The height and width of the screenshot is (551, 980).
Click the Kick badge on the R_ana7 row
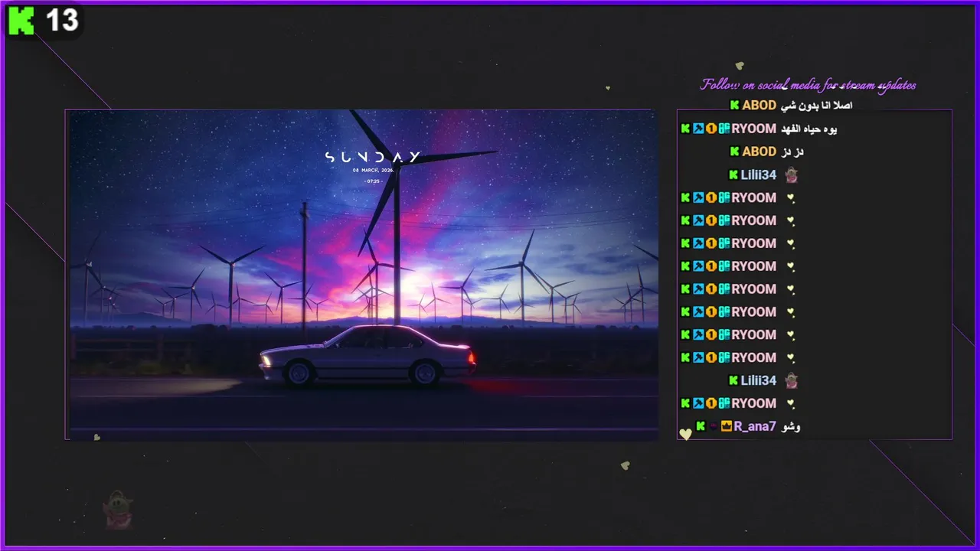coord(701,426)
